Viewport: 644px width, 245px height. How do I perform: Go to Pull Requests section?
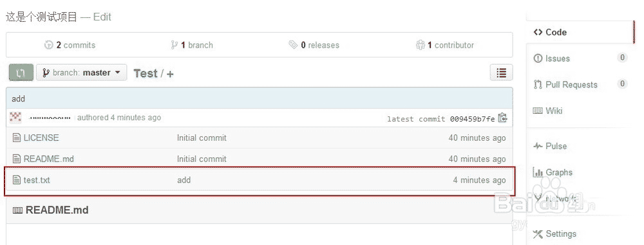[565, 84]
